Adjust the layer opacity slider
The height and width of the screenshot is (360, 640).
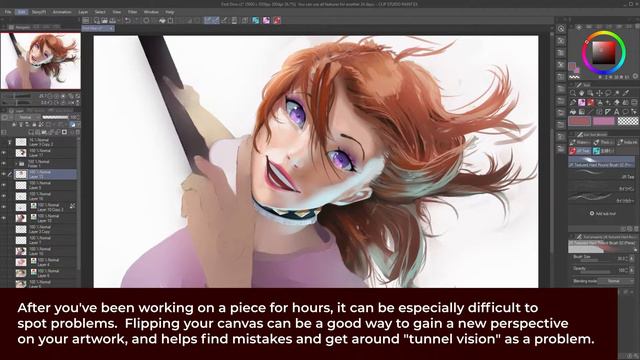click(55, 118)
